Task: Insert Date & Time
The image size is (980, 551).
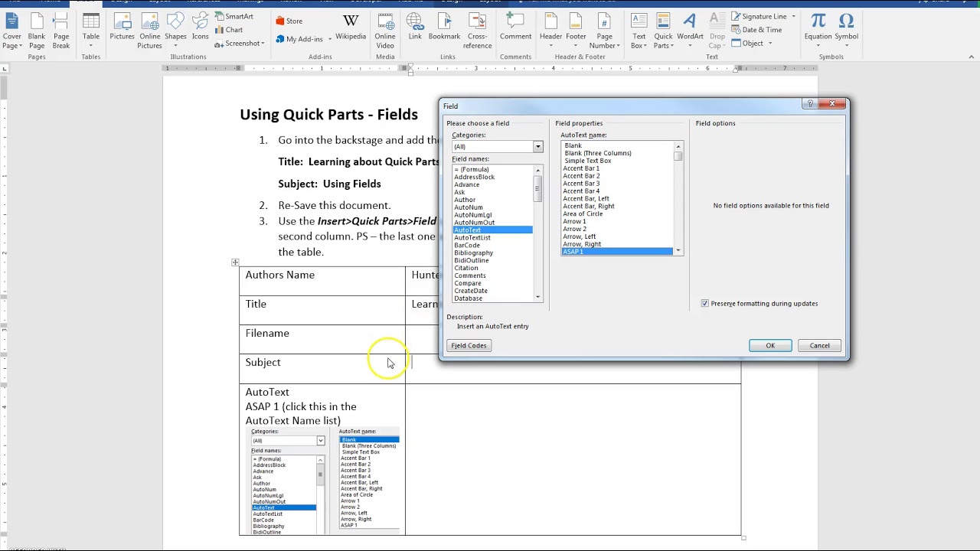Action: pos(756,30)
